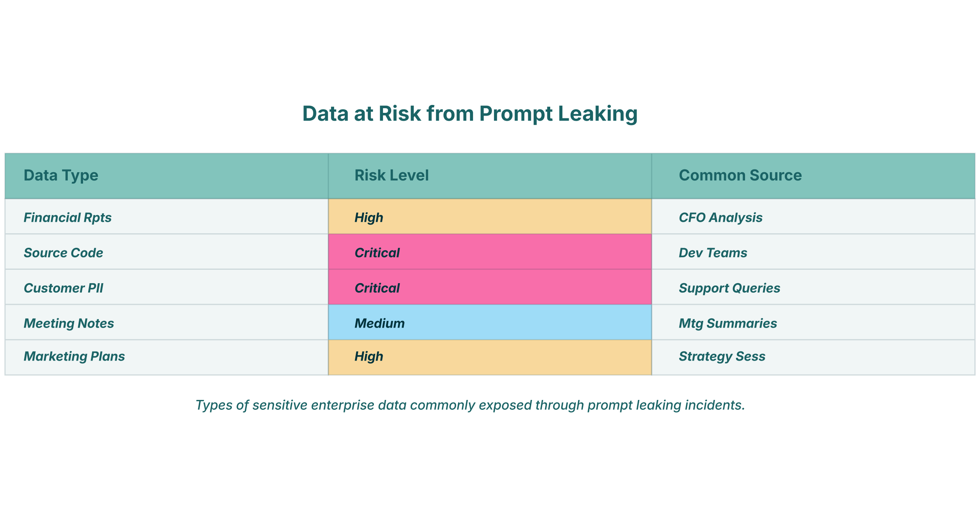Click the "Data at Risk from Prompt Leaking" title
Screen dimensions: 980x512
pos(470,114)
